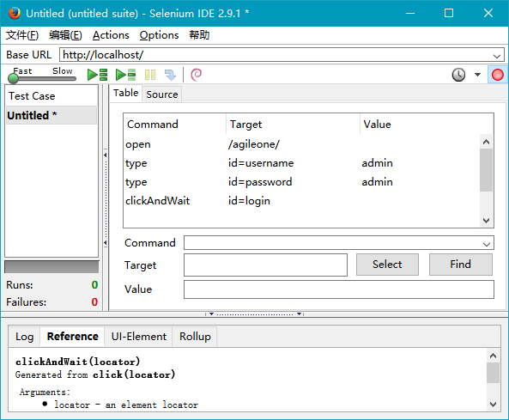
Task: Select the Untitled * test case
Action: [52, 115]
